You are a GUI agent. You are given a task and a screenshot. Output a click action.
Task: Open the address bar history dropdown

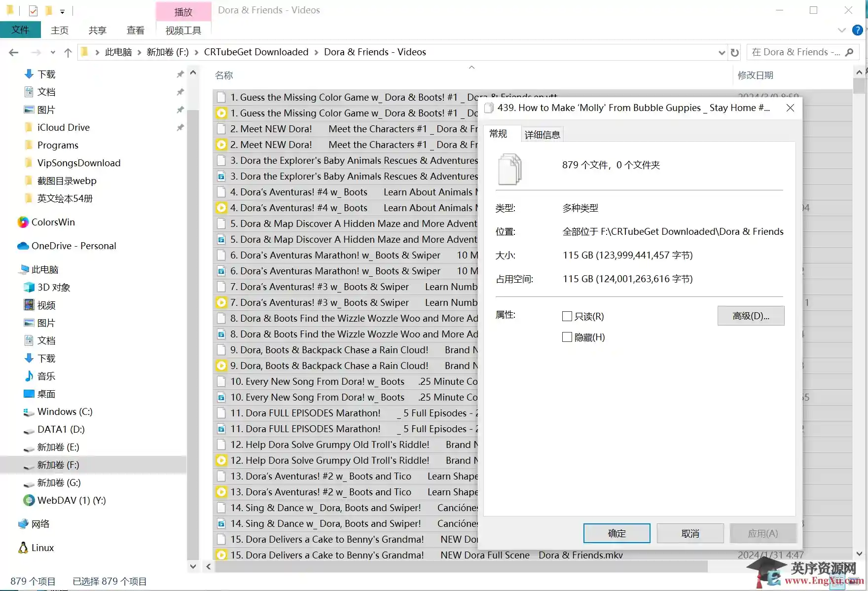coord(722,52)
